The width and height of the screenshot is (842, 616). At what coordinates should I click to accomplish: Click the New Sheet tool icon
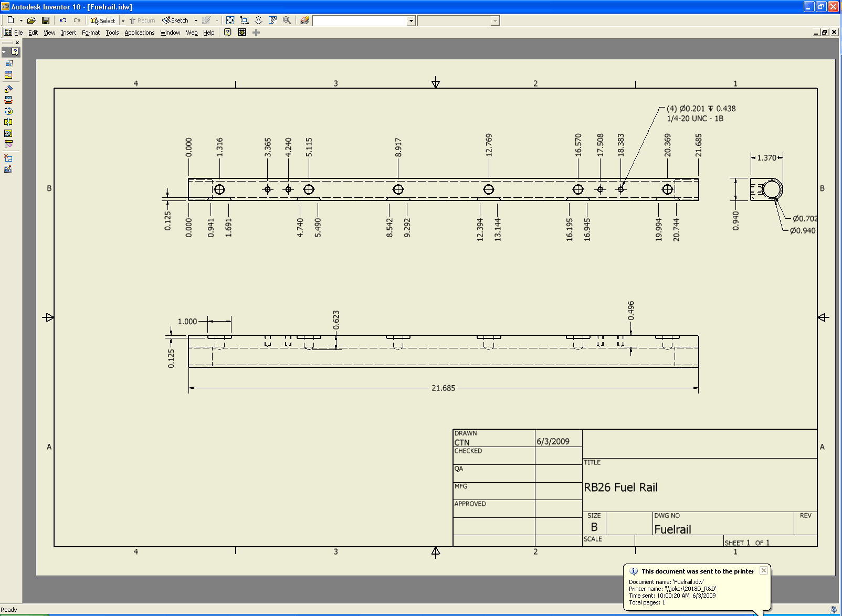[x=8, y=157]
